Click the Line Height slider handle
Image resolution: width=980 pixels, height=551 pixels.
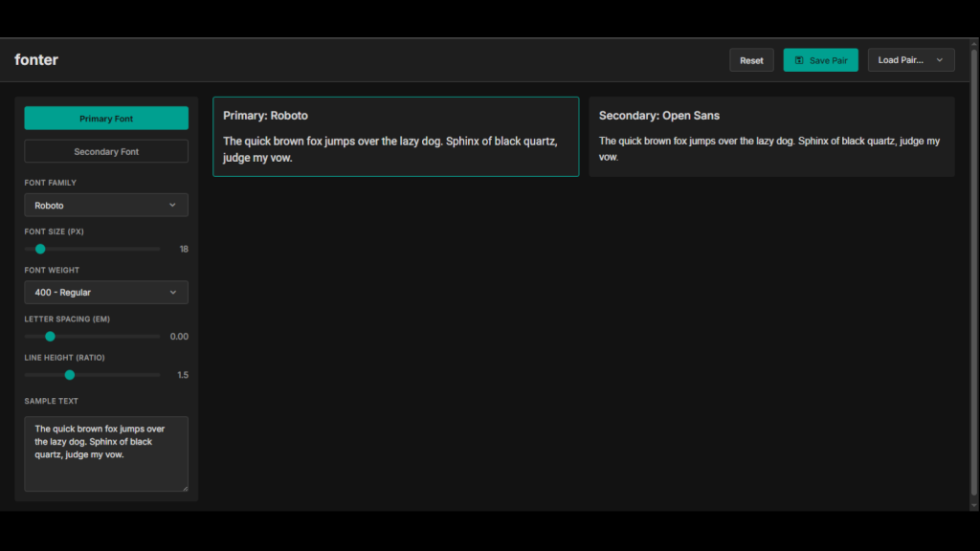click(x=70, y=375)
